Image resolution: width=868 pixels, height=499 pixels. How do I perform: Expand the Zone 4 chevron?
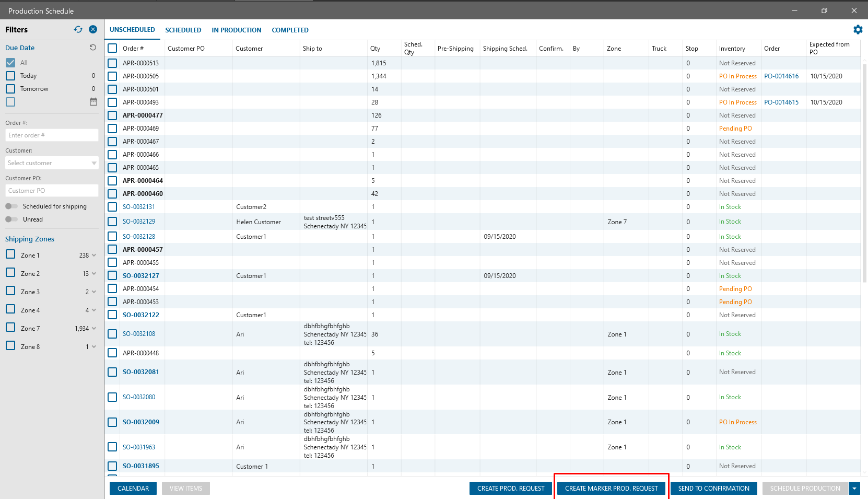[x=94, y=310]
